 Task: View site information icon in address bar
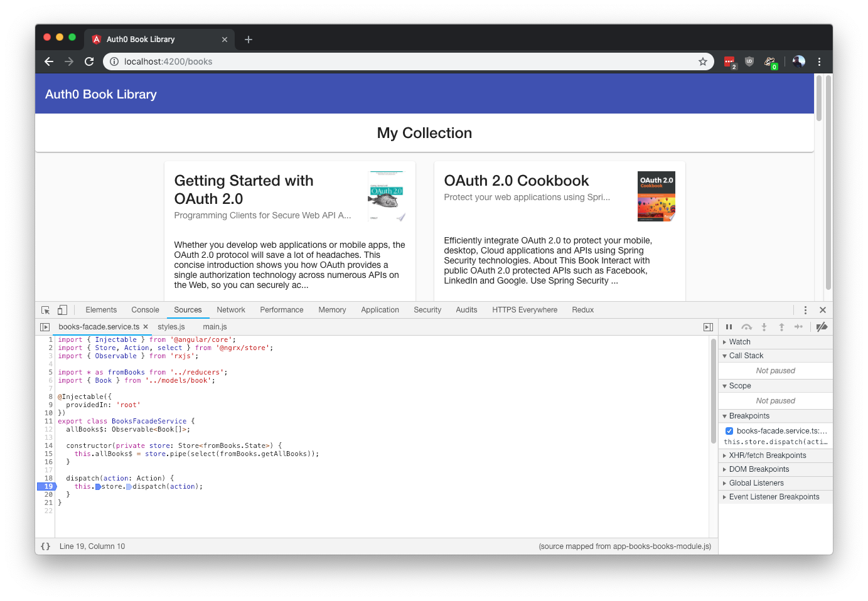114,61
